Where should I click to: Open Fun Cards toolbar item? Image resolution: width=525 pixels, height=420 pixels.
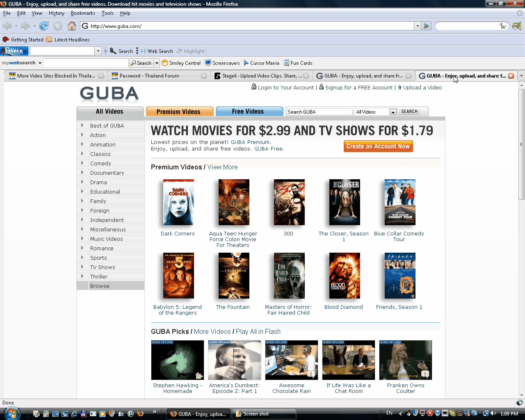298,63
